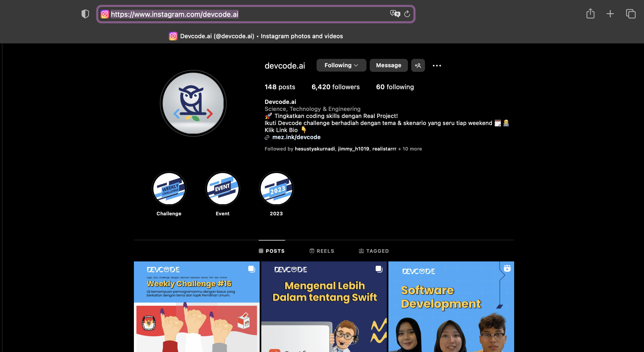Open the three-dot profile options menu
The height and width of the screenshot is (352, 644).
(x=437, y=65)
